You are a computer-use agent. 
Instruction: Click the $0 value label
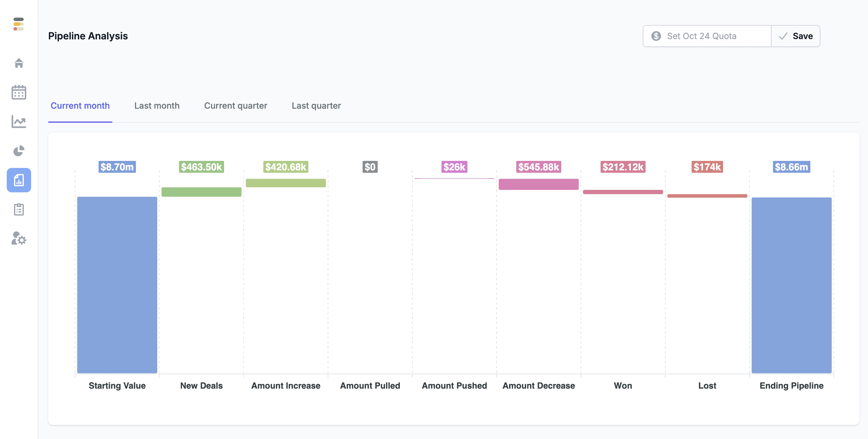pos(370,167)
